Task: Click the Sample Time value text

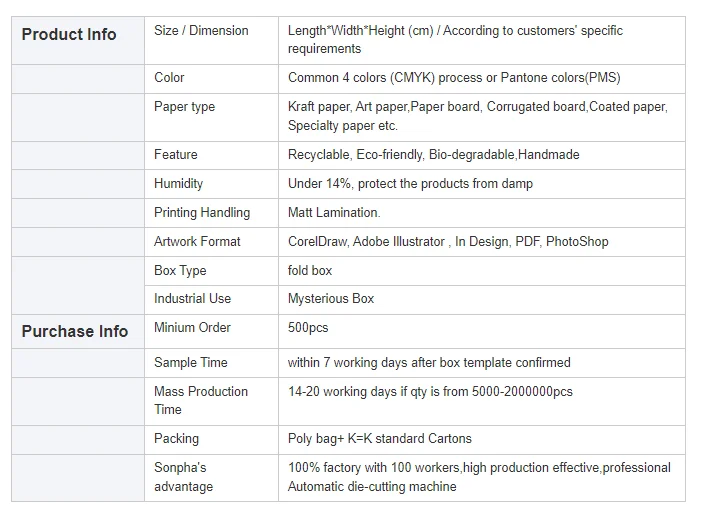Action: pyautogui.click(x=429, y=363)
